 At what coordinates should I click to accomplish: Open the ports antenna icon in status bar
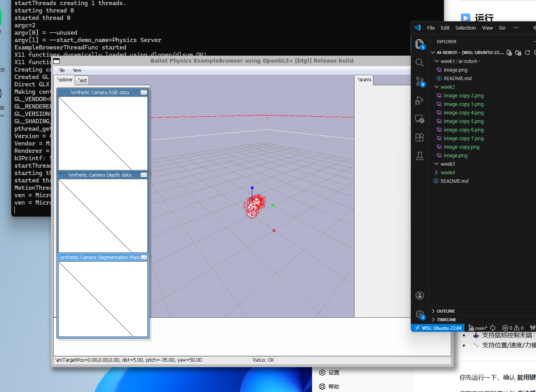[x=533, y=328]
